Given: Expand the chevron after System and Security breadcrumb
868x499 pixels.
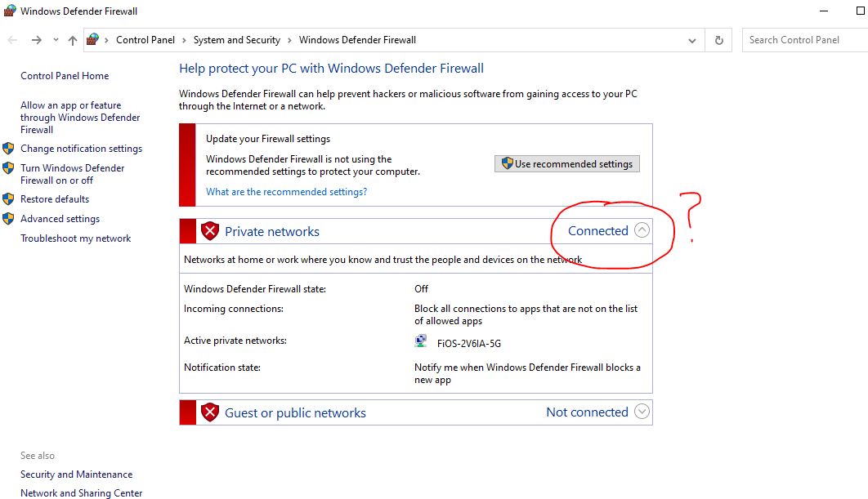Looking at the screenshot, I should [289, 40].
